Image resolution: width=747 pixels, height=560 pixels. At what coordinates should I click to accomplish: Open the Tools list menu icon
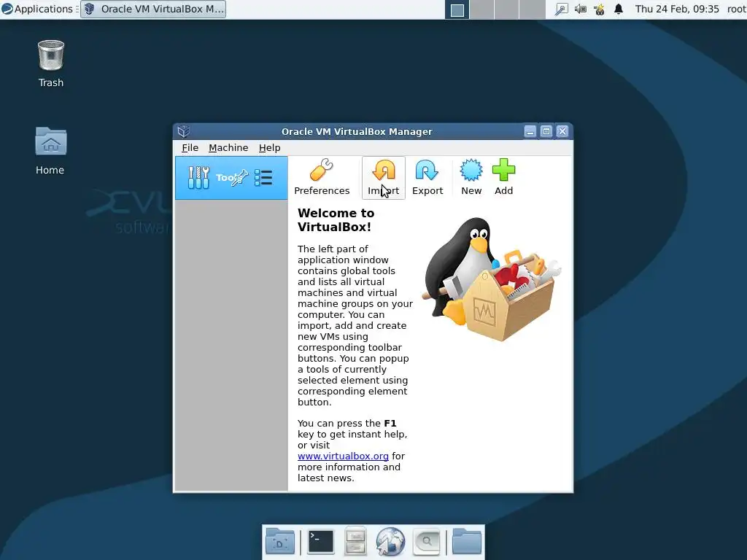coord(263,178)
